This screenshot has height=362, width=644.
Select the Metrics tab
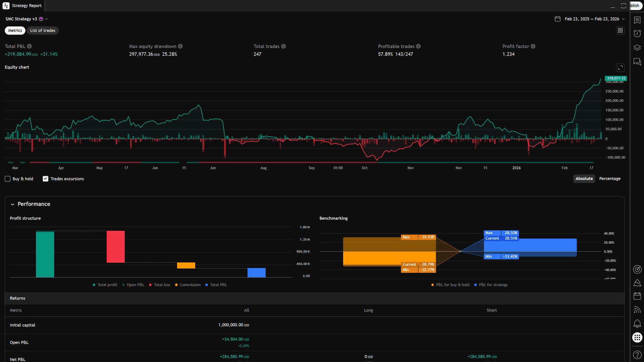(x=15, y=31)
